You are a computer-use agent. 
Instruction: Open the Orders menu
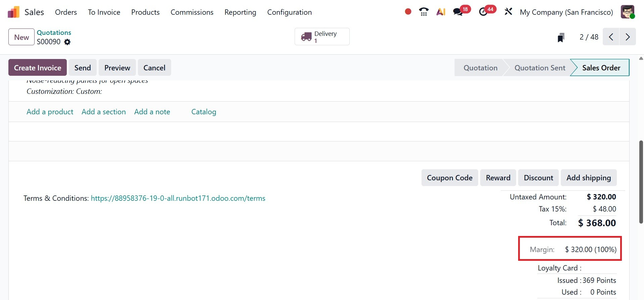66,12
